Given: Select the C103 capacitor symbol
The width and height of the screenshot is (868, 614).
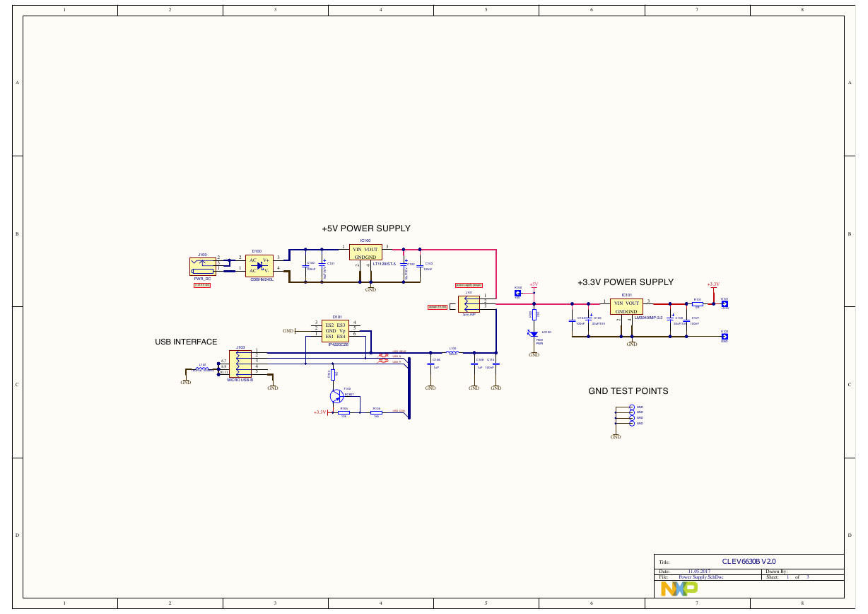Looking at the screenshot, I should 420,266.
